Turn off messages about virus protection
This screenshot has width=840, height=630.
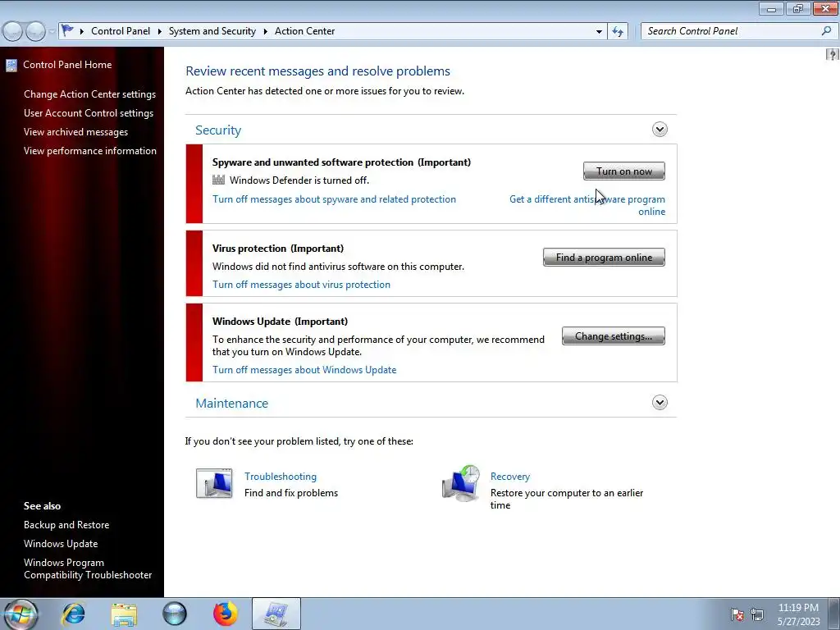[x=301, y=285]
